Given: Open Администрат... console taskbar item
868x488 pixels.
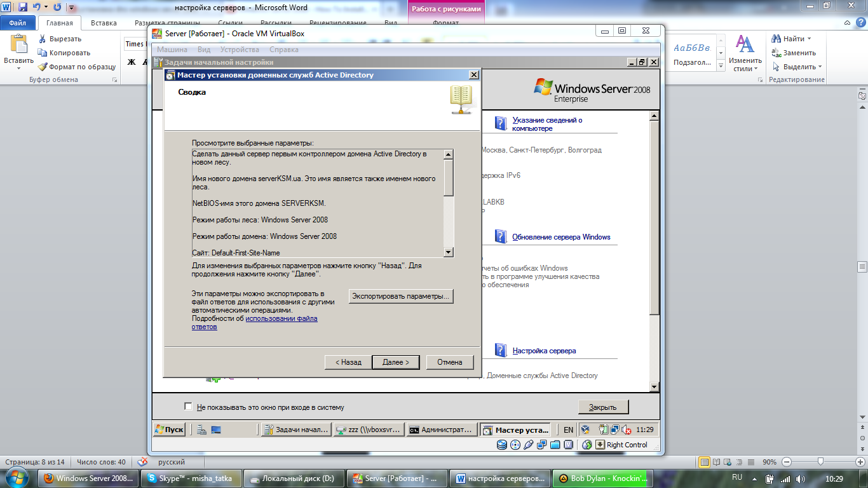Looking at the screenshot, I should (442, 430).
